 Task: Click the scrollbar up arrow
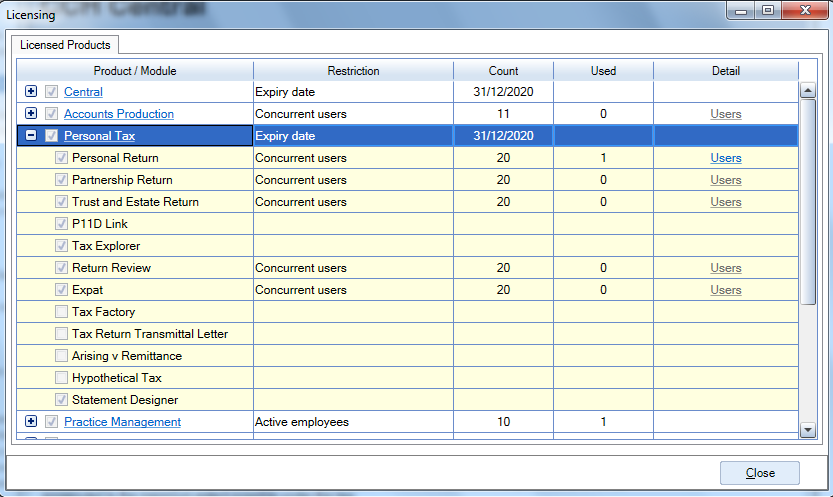(x=808, y=91)
